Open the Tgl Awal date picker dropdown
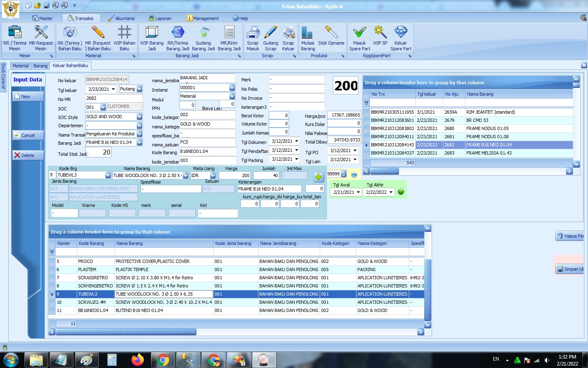This screenshot has height=368, width=588. click(x=358, y=192)
